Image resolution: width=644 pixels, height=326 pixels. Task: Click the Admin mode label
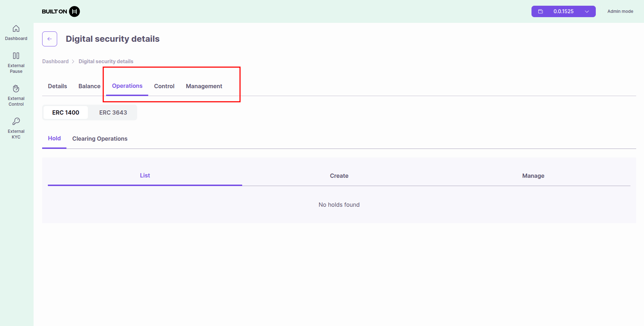(620, 11)
